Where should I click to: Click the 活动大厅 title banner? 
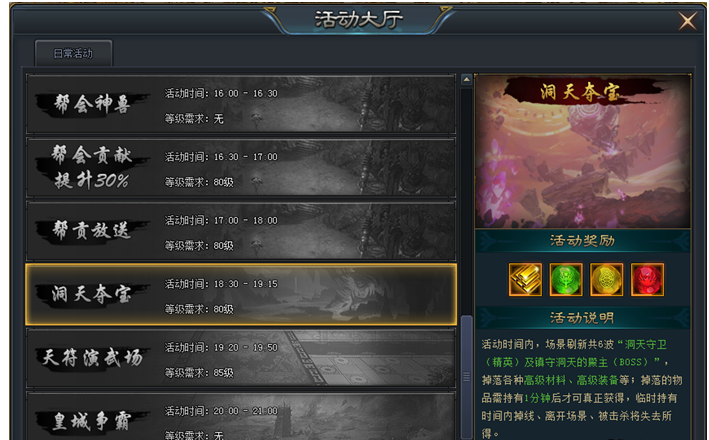(358, 19)
